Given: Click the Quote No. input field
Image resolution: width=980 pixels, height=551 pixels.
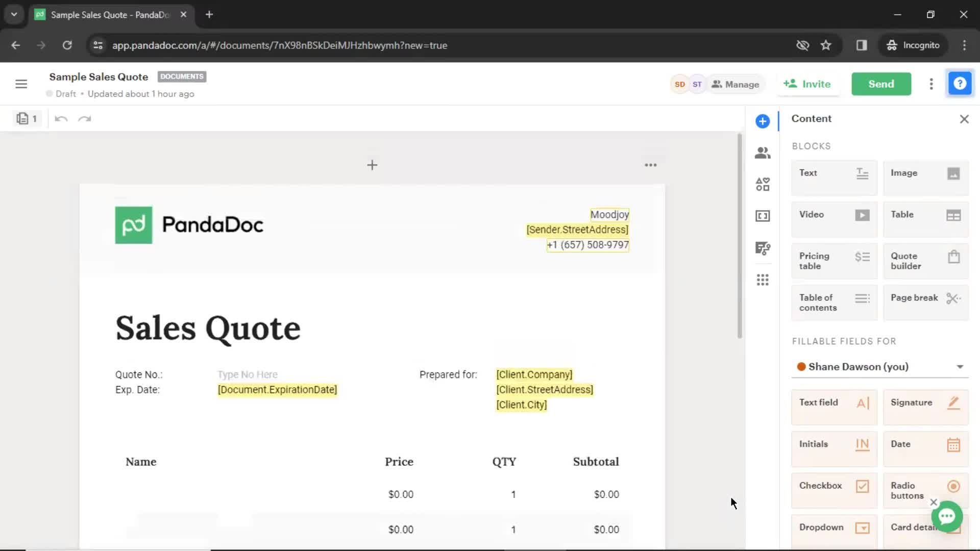Looking at the screenshot, I should (248, 374).
